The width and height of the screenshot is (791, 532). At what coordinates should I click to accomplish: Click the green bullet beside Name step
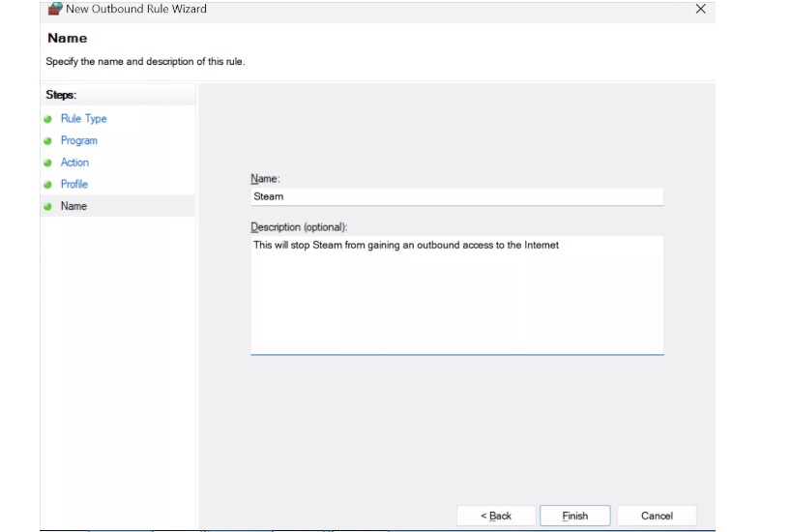pyautogui.click(x=48, y=206)
